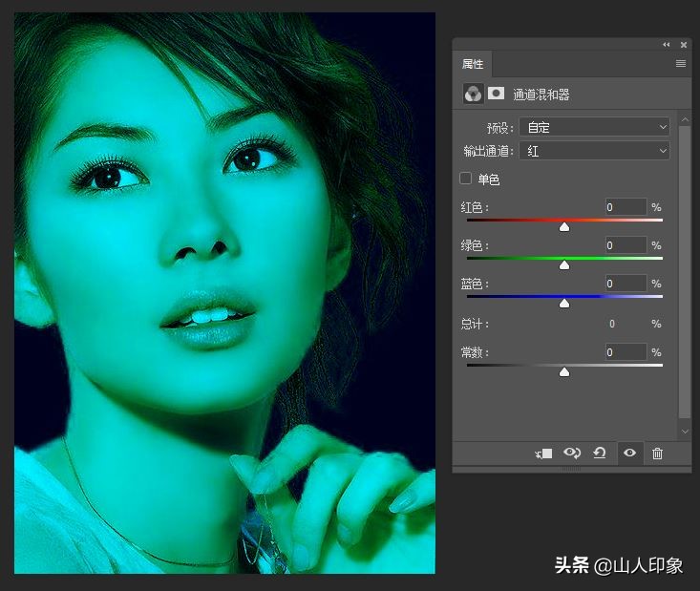Click the portrait image on canvas
This screenshot has width=700, height=591.
[224, 293]
